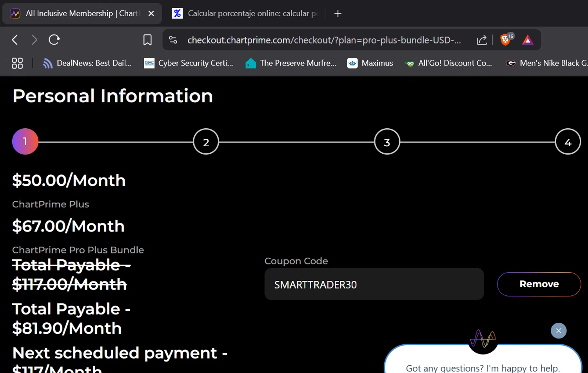This screenshot has width=588, height=373.
Task: Click the Coupon Code input field
Action: tap(374, 284)
